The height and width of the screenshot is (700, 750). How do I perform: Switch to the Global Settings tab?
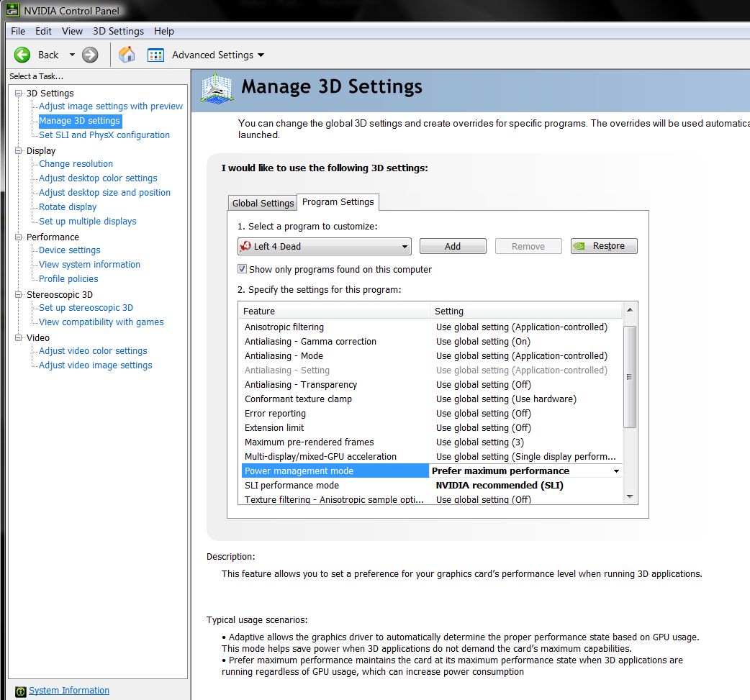pyautogui.click(x=263, y=203)
